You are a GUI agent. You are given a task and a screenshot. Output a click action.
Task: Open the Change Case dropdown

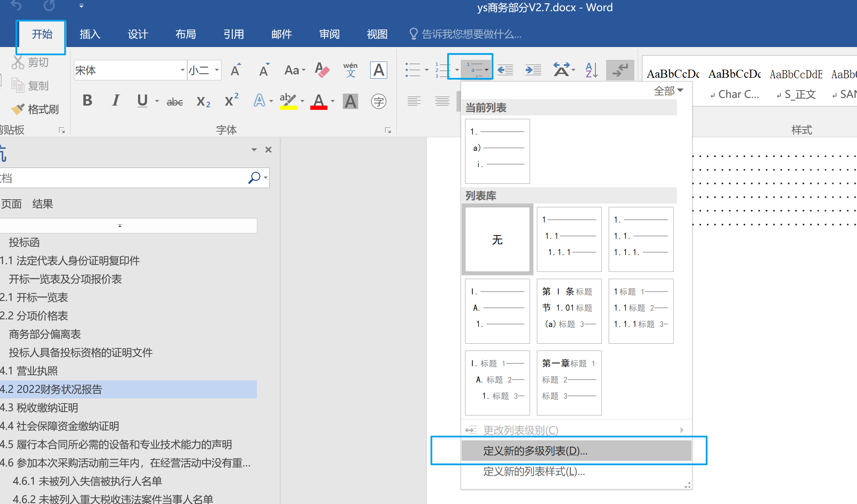(x=295, y=70)
